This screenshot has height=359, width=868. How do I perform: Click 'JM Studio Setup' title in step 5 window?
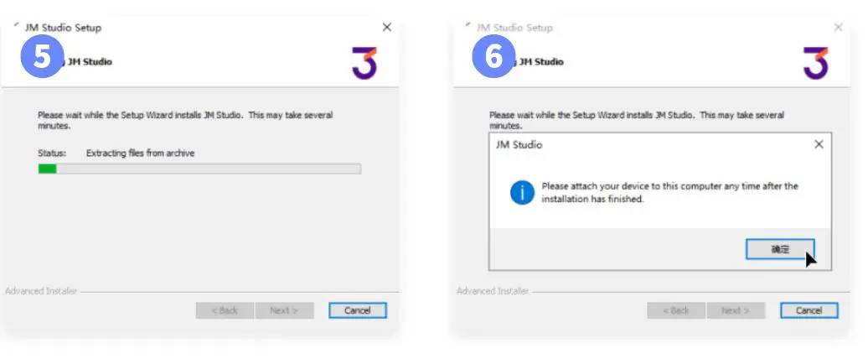[63, 27]
